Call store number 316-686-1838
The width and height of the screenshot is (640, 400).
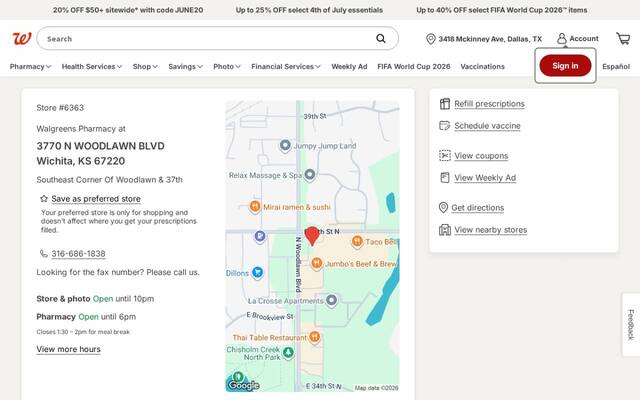click(78, 254)
